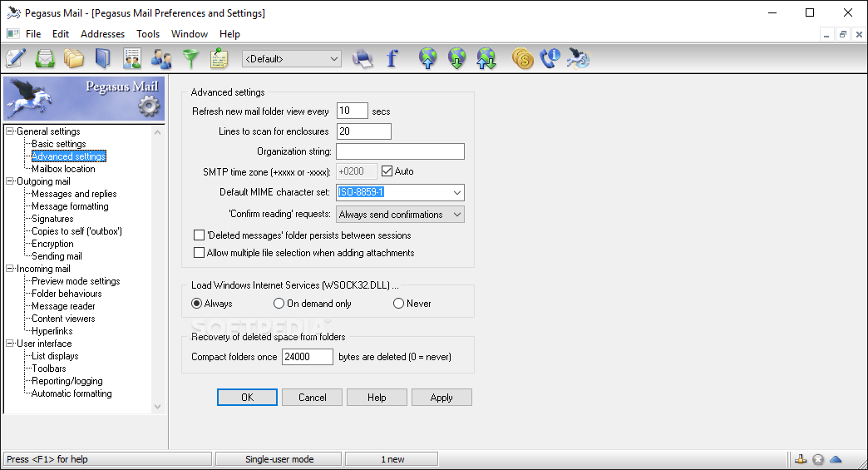
Task: Select Basic settings in the tree
Action: [x=59, y=144]
